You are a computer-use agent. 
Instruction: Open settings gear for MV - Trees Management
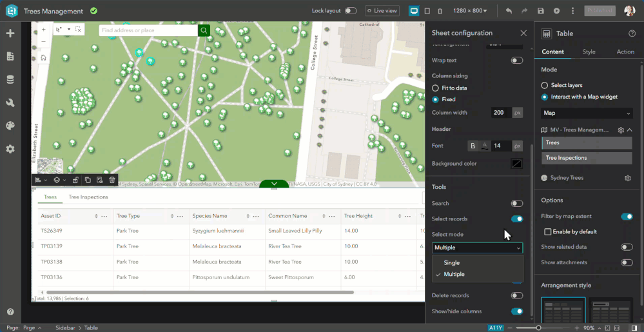click(x=621, y=130)
